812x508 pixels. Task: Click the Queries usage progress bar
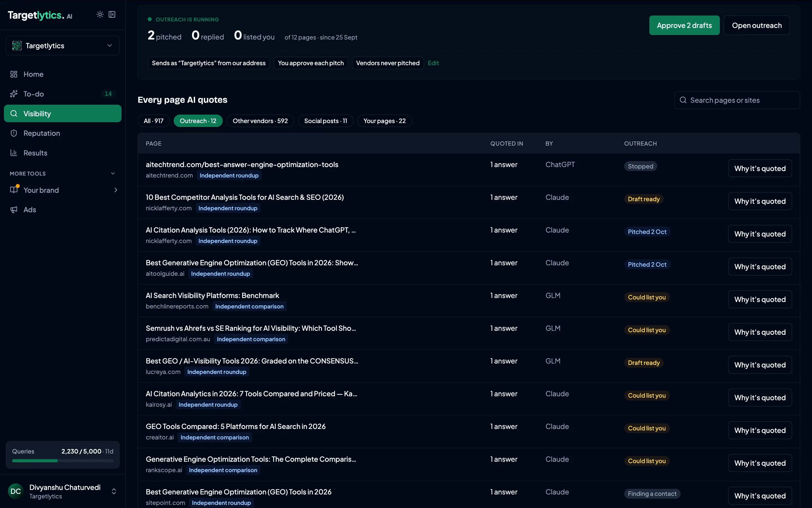click(63, 461)
